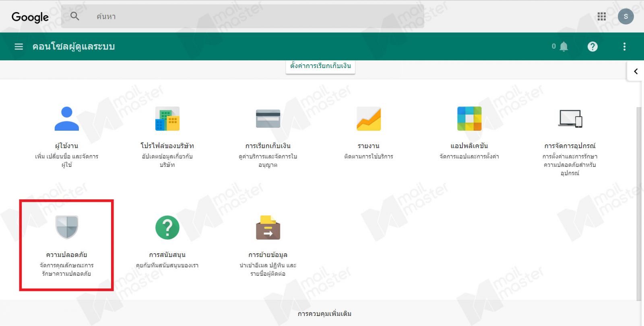Click the แอปพลิเคชัน label
The height and width of the screenshot is (326, 644).
point(469,146)
